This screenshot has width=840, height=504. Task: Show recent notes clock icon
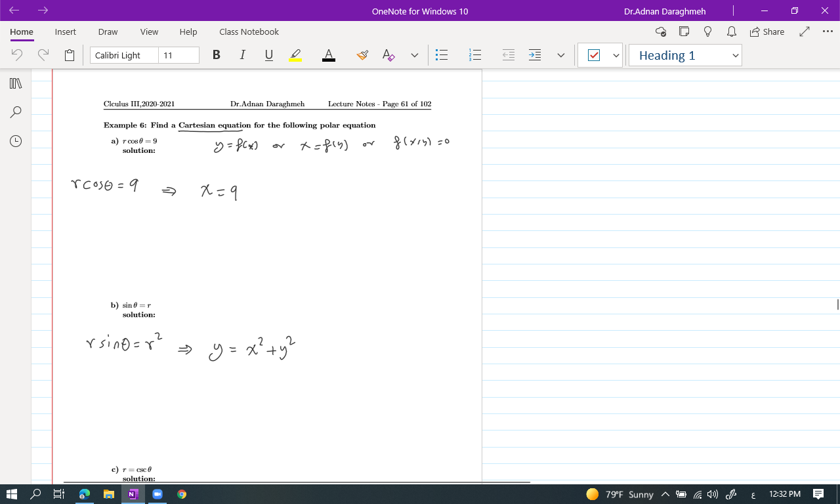(x=16, y=141)
